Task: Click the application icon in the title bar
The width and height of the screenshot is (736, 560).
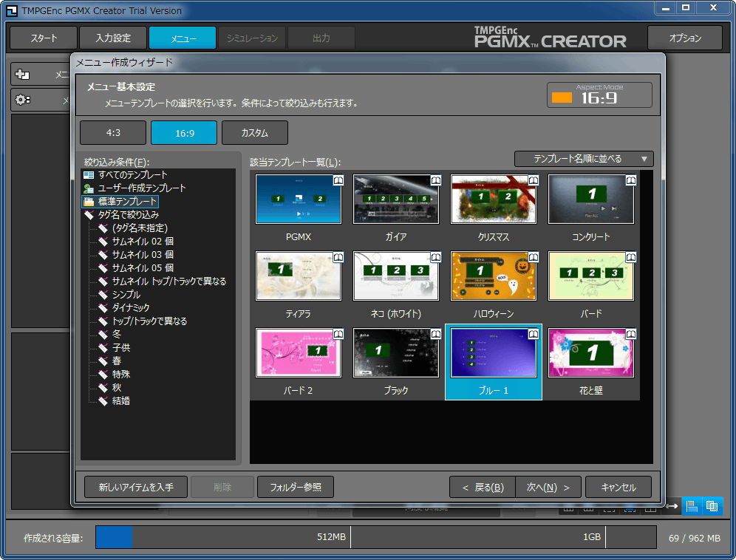Action: pos(11,10)
